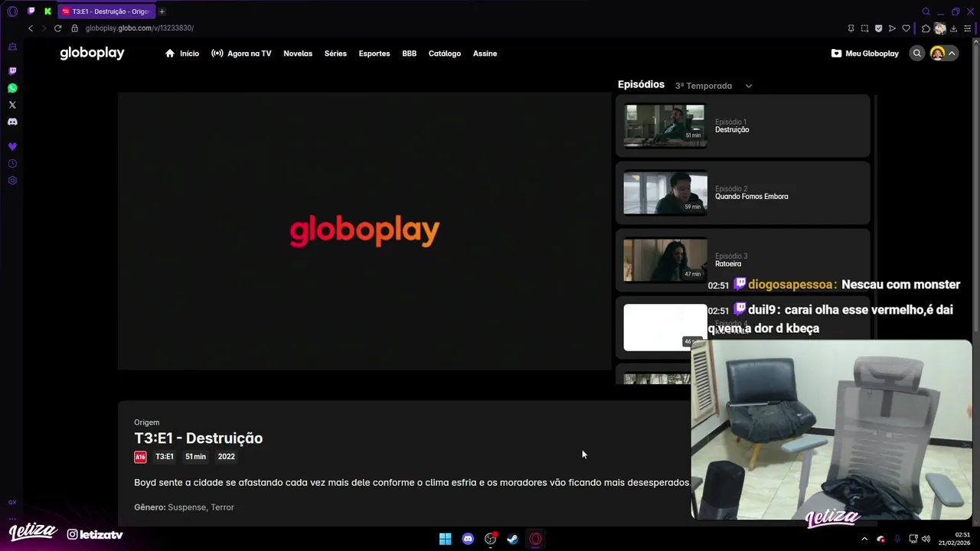Image resolution: width=980 pixels, height=551 pixels.
Task: Select Episódio 3 Ratoeira thumbnail
Action: coord(665,260)
